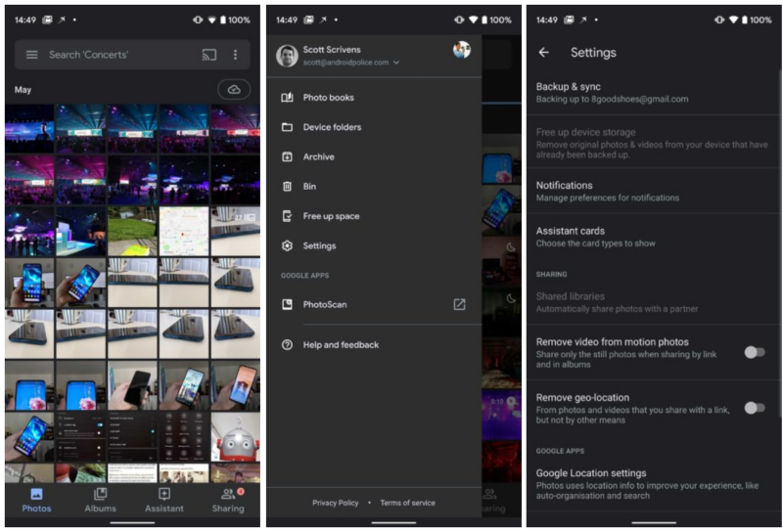The image size is (783, 532).
Task: Open Device folders menu entry
Action: point(374,127)
